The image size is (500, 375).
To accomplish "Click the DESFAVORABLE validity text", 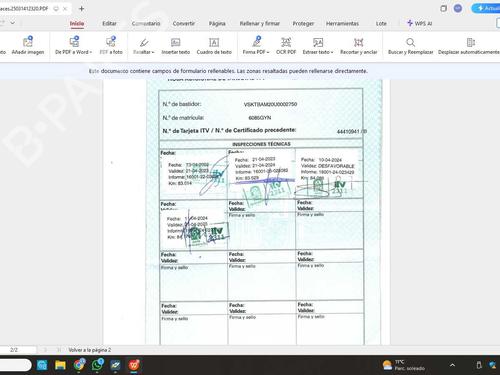I will (336, 166).
